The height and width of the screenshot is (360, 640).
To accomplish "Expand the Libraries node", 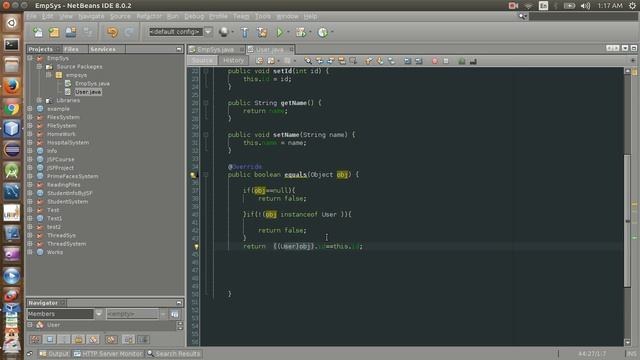I will (39, 100).
